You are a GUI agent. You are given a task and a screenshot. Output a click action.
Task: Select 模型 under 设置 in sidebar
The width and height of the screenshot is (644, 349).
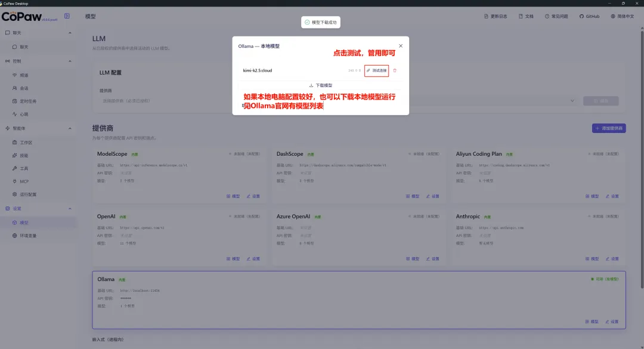(x=38, y=223)
